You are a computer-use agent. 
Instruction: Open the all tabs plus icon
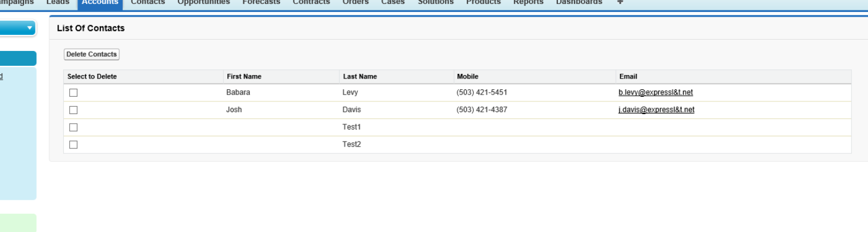(620, 2)
